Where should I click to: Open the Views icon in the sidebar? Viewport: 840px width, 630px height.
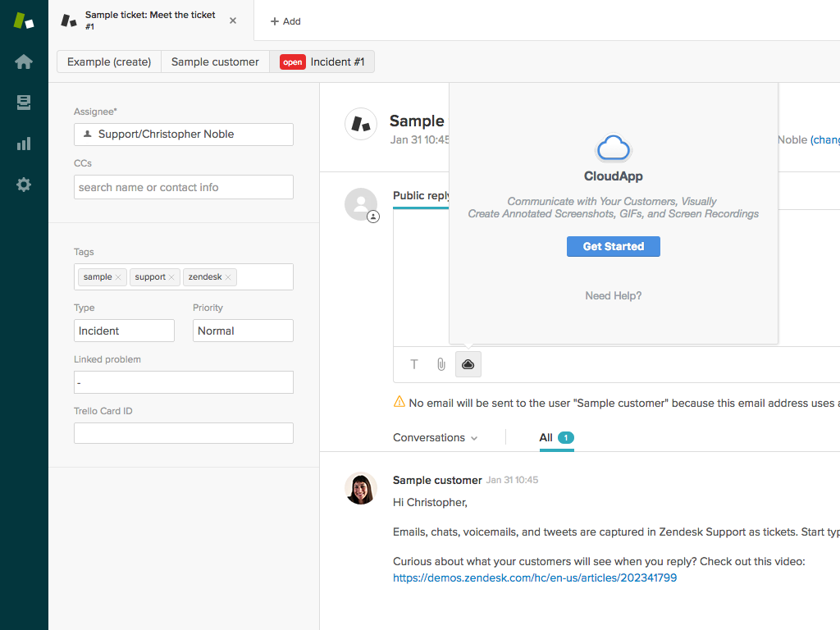[23, 103]
